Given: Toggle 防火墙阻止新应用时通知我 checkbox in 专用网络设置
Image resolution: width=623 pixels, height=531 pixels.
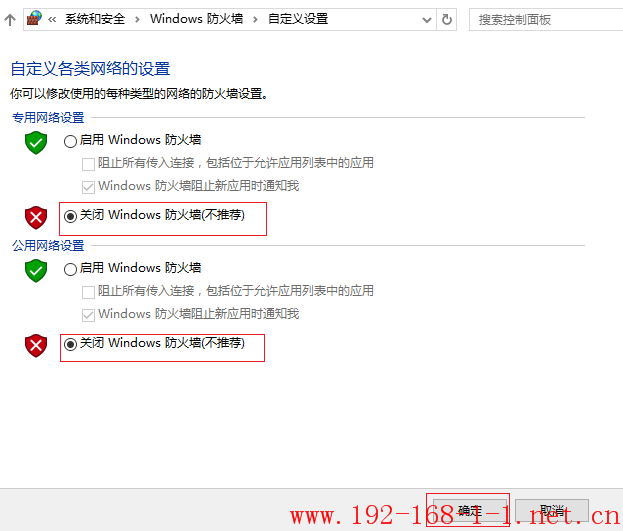Looking at the screenshot, I should tap(88, 187).
